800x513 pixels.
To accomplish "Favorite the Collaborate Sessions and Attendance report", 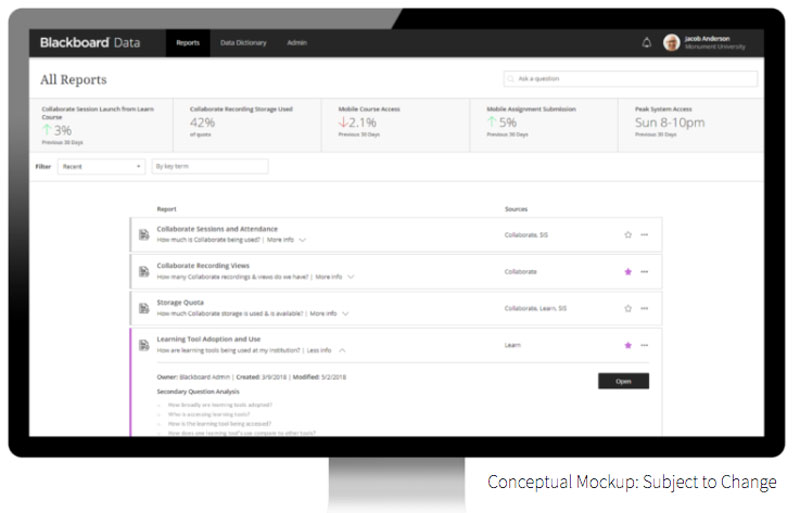I will (628, 235).
